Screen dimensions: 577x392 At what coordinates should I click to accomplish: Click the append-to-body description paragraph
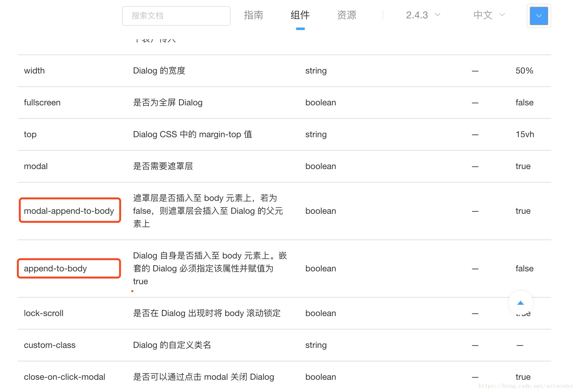pos(210,269)
